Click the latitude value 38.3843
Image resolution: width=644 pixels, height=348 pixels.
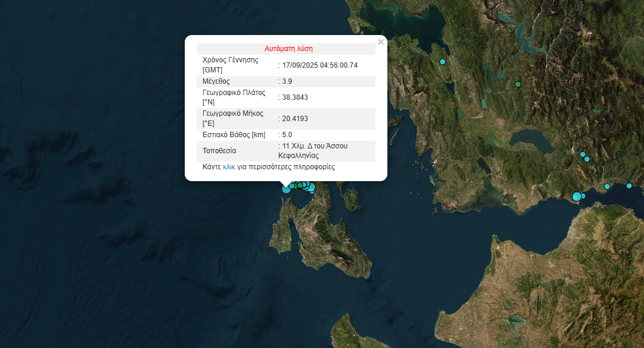point(295,97)
